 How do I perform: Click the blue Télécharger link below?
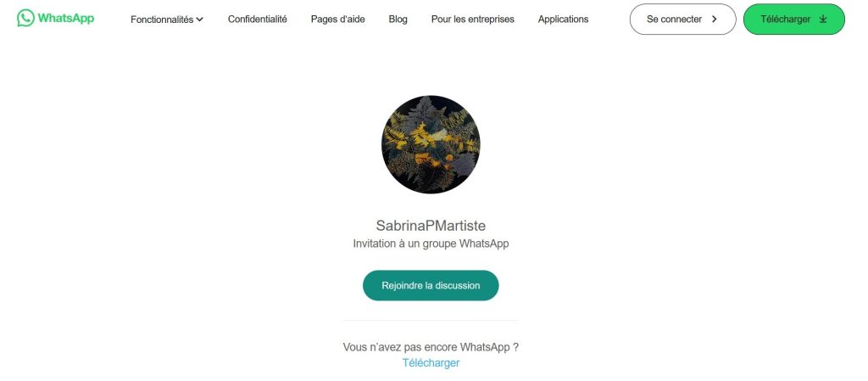431,363
